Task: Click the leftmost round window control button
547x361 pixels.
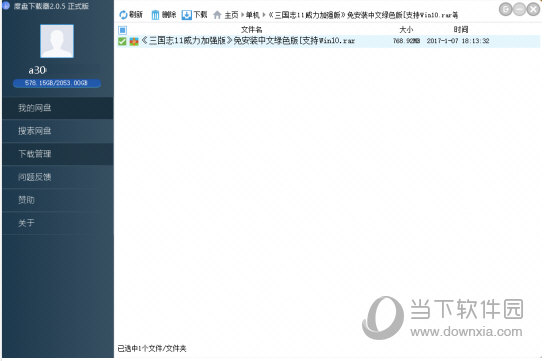Action: point(505,9)
